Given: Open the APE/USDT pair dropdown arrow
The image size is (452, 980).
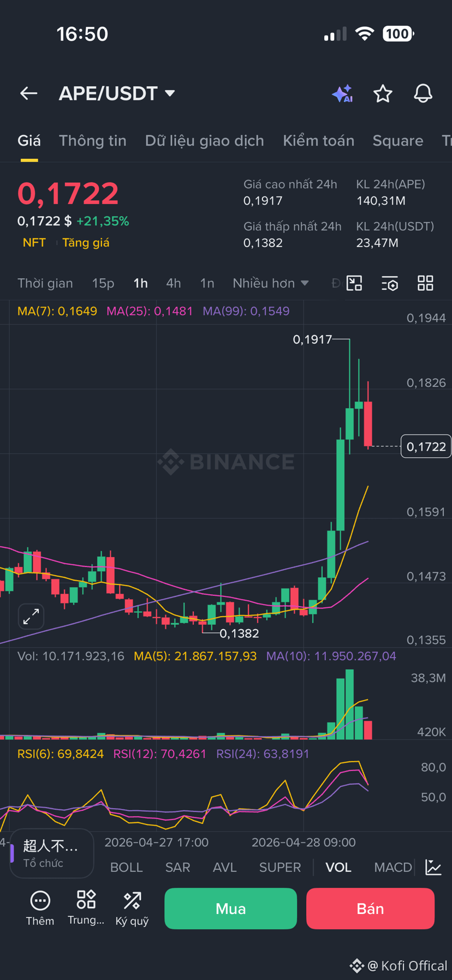Looking at the screenshot, I should [x=170, y=93].
